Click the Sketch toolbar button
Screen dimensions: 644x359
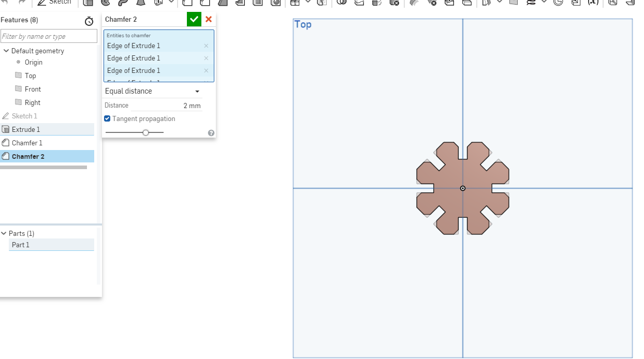(54, 2)
